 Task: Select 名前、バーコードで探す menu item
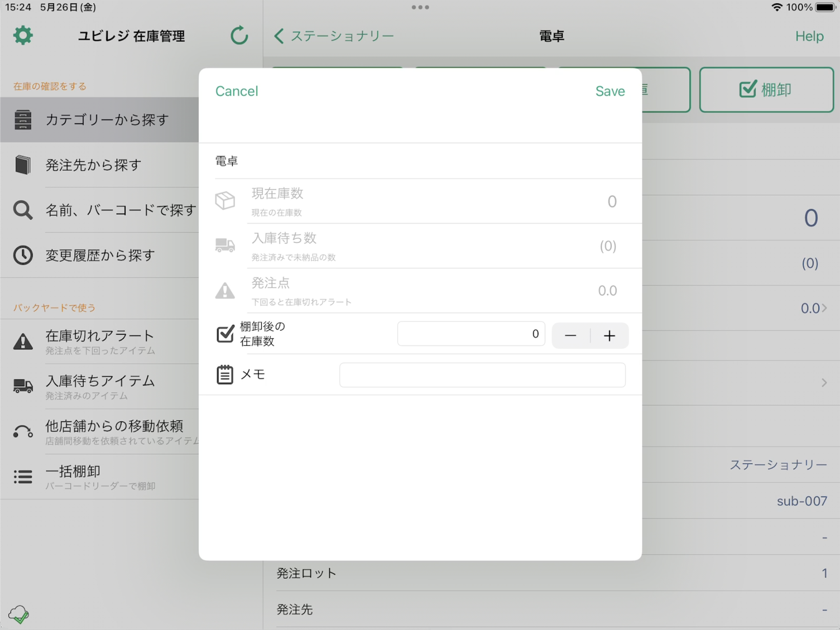[x=100, y=210]
